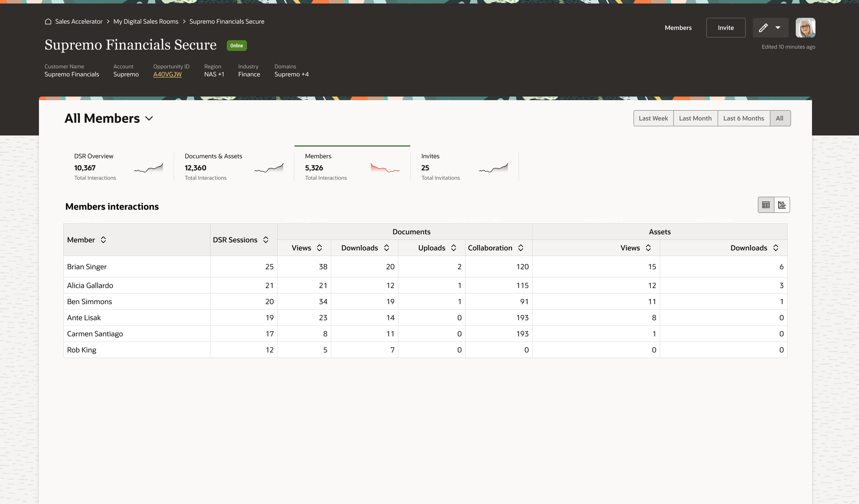Open opportunity ID A40VGJW link
Viewport: 859px width, 504px height.
167,75
